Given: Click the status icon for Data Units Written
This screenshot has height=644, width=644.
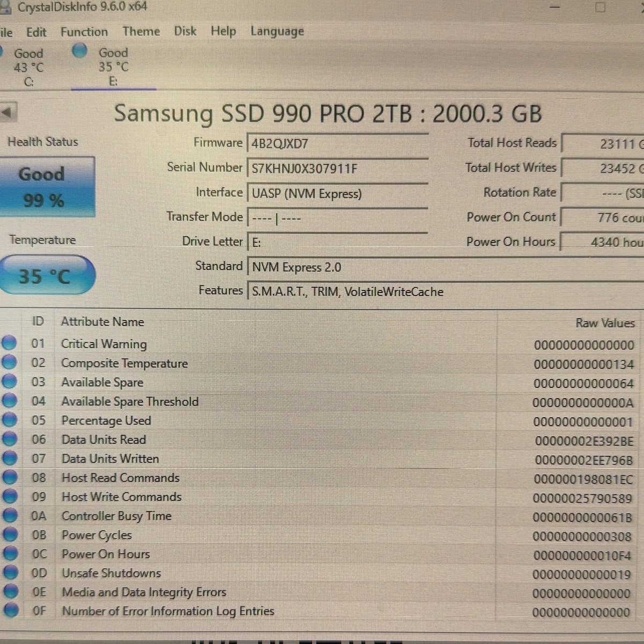Looking at the screenshot, I should coord(9,458).
